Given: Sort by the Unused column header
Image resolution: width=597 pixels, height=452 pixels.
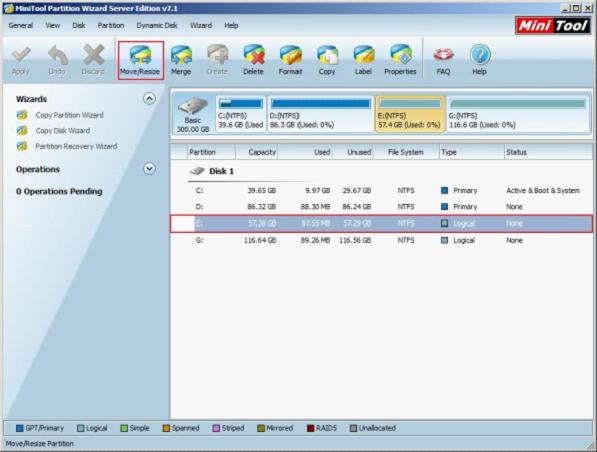Looking at the screenshot, I should [353, 152].
